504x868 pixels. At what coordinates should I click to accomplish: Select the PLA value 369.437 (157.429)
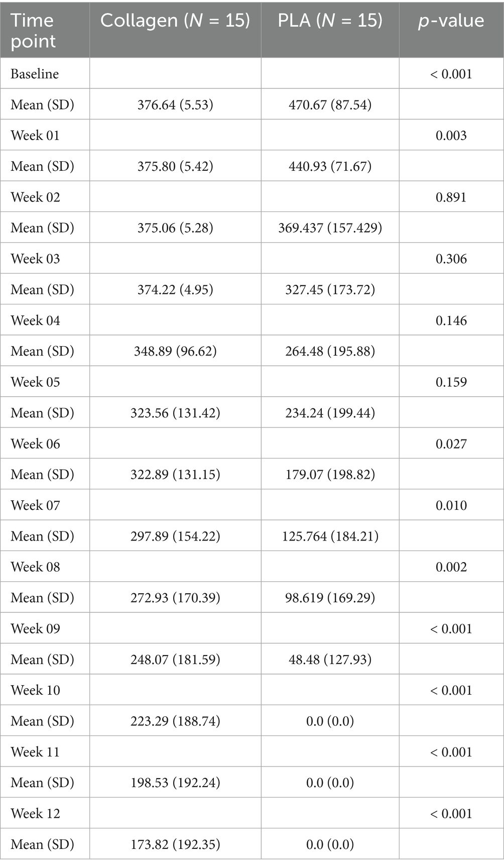[x=330, y=228]
